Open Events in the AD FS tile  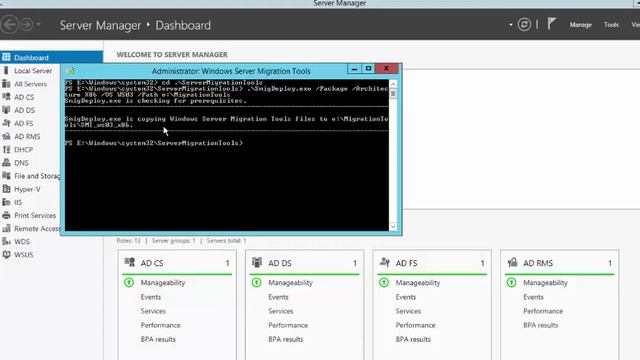pyautogui.click(x=406, y=297)
